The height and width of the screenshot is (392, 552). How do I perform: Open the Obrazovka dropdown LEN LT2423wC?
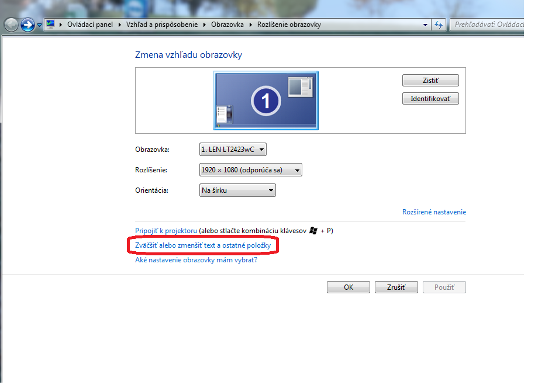[x=233, y=150]
